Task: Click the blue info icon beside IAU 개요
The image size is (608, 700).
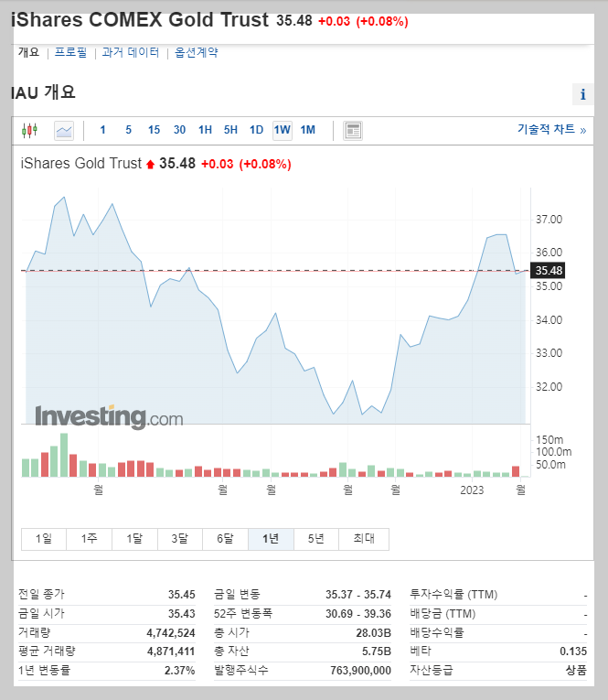Action: click(583, 94)
